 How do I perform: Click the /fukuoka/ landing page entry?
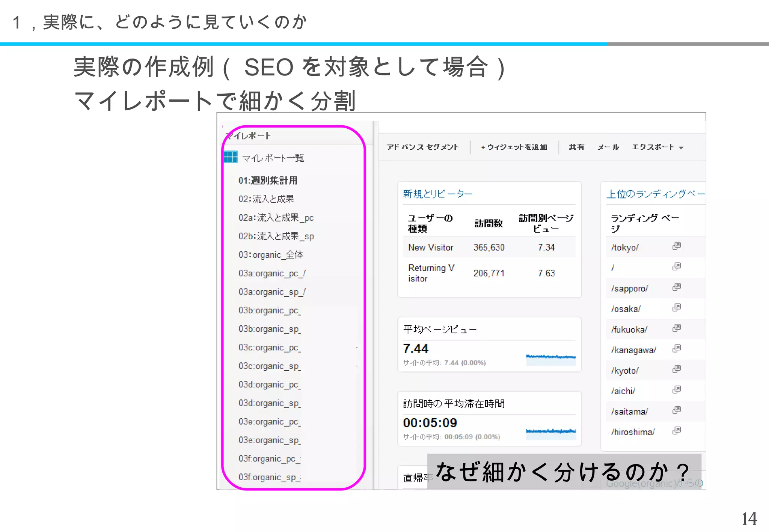tap(629, 329)
